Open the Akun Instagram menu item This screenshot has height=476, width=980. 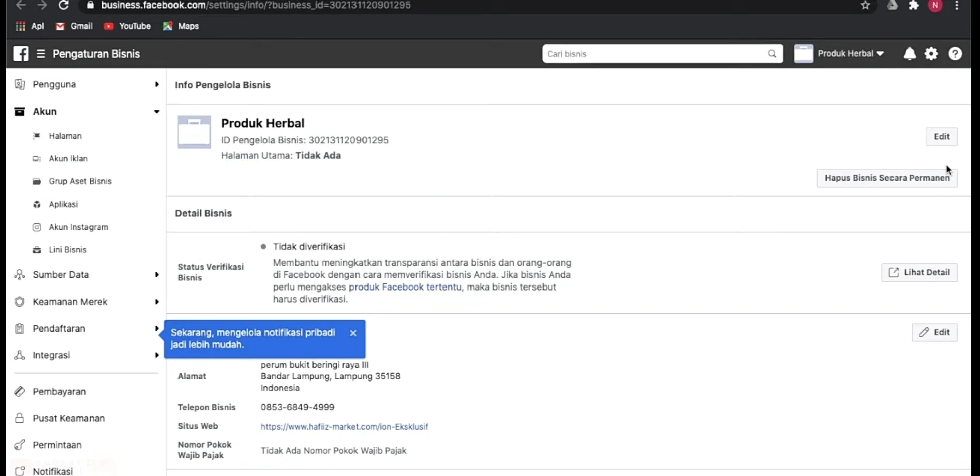pos(78,227)
